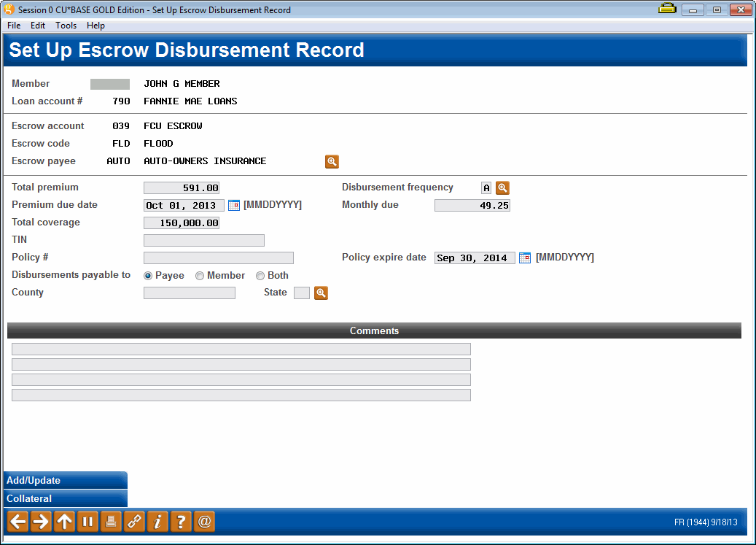Open the Tools menu
Screen dimensions: 756x545
pos(66,25)
